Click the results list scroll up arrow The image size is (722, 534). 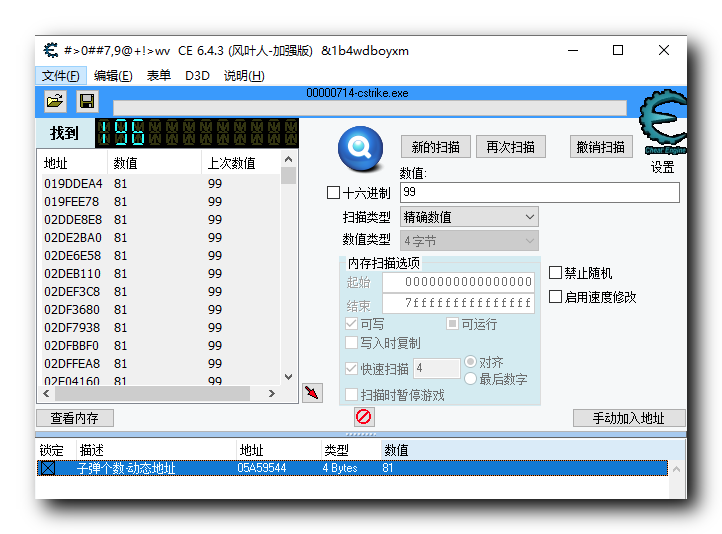pos(289,159)
